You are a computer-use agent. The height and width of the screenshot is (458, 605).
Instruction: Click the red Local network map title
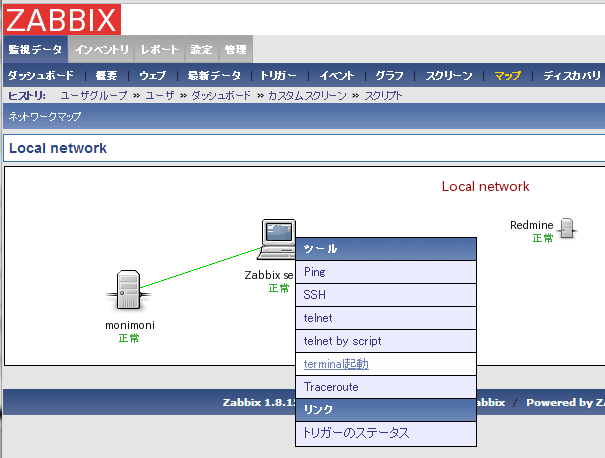click(x=485, y=187)
